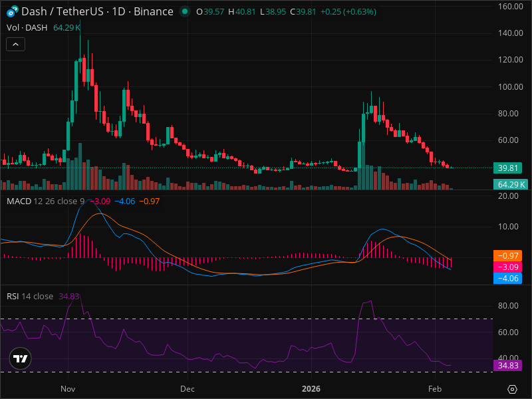Select the Vol · DASH indicator label
The image size is (532, 399).
coord(27,27)
